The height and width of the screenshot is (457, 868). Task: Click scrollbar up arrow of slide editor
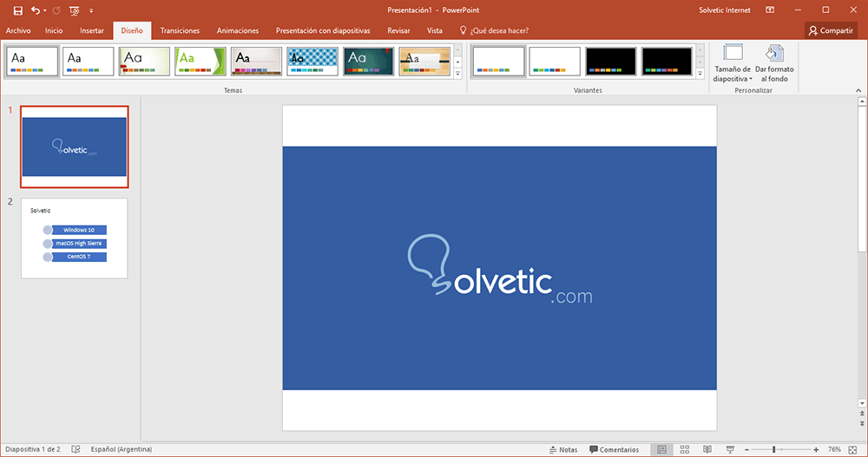tap(862, 101)
